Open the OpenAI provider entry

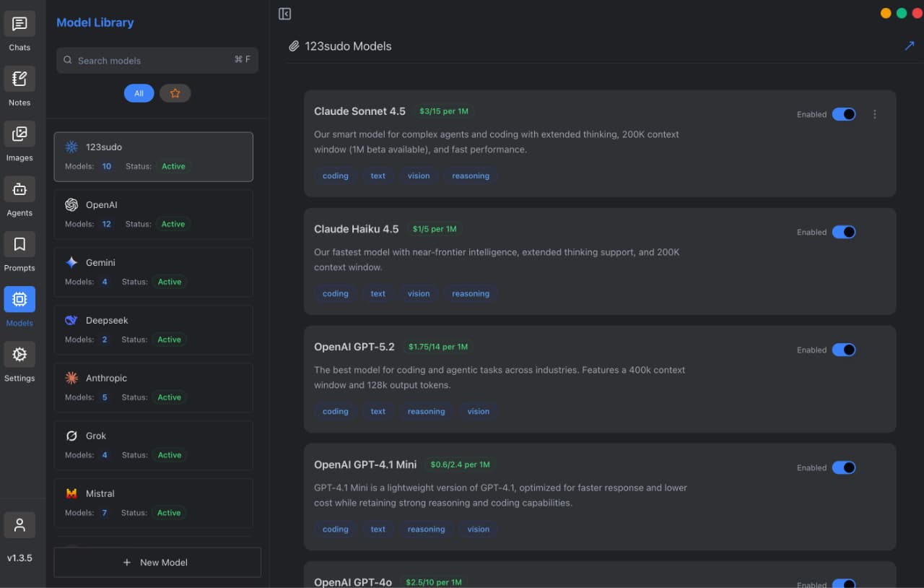153,214
